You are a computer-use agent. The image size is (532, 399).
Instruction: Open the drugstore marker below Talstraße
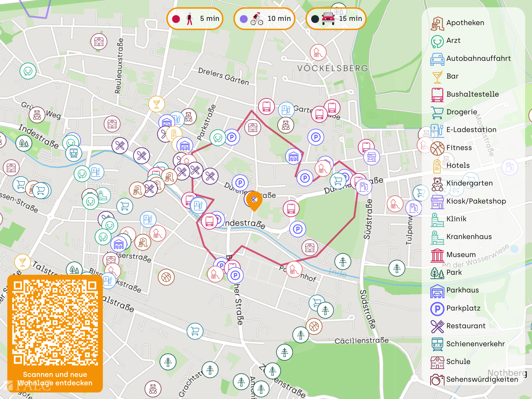pyautogui.click(x=195, y=331)
